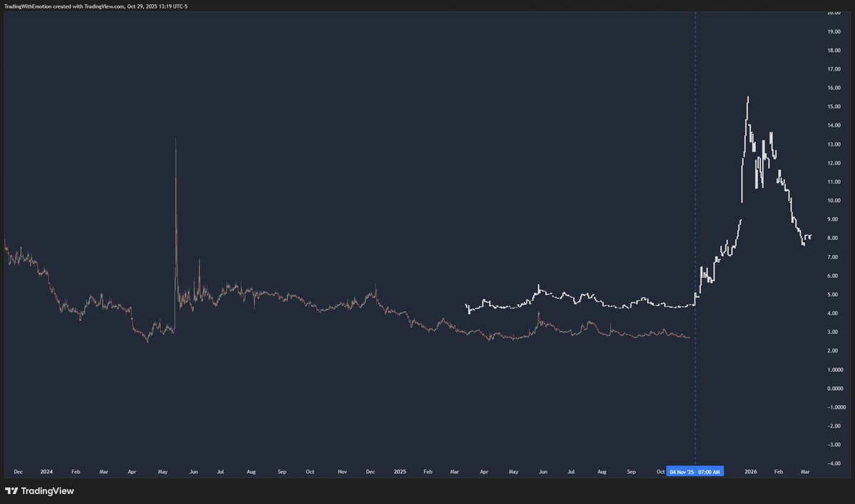Click the 0.0000 level on the price scale

click(x=836, y=388)
